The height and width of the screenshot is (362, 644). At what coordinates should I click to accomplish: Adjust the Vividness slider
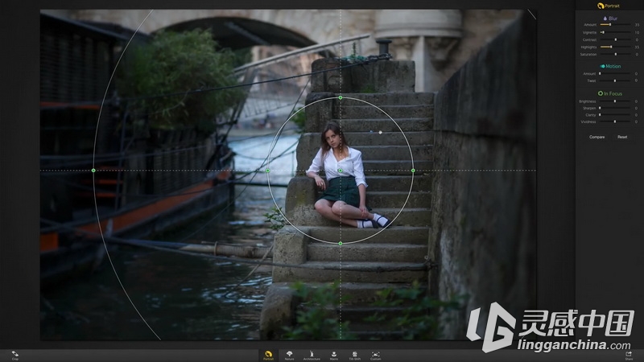coord(615,121)
